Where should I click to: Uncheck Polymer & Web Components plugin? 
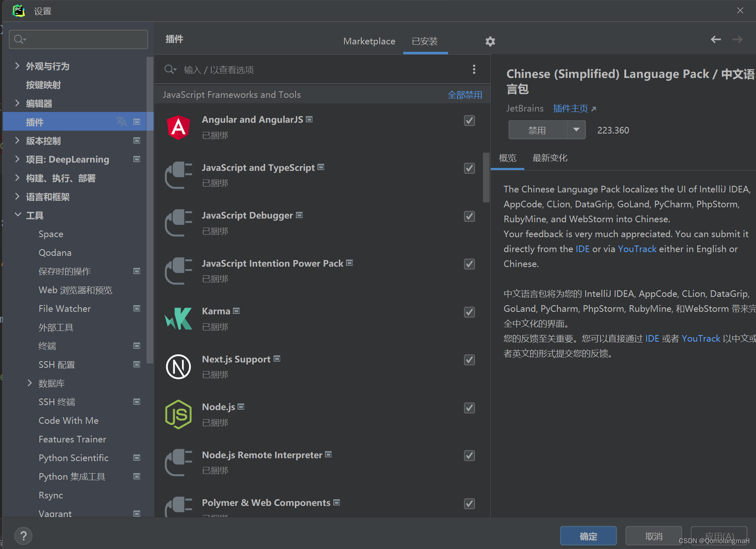pos(469,503)
